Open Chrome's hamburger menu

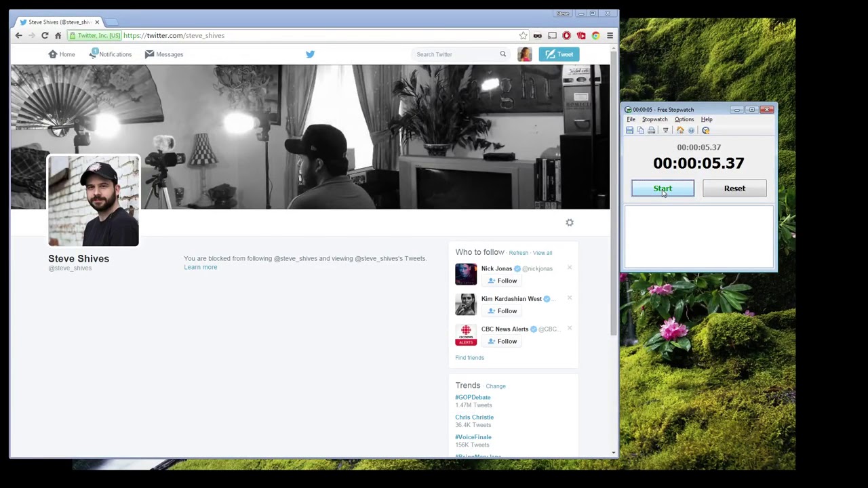610,35
